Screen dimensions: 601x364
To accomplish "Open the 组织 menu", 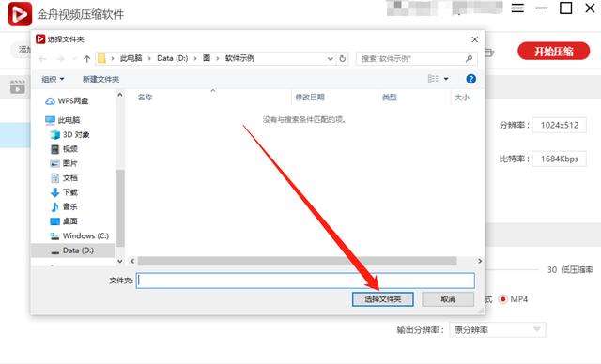I will 53,79.
